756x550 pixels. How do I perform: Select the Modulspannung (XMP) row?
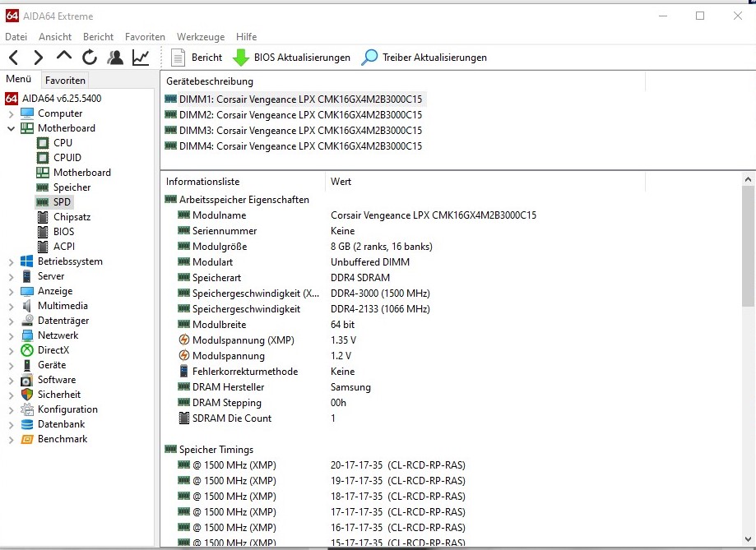(267, 340)
